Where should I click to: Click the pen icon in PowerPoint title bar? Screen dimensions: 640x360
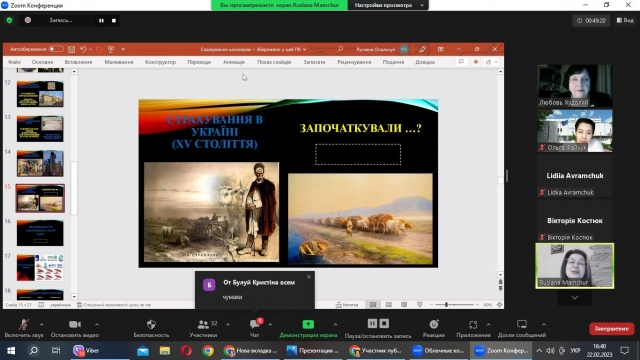tap(422, 49)
